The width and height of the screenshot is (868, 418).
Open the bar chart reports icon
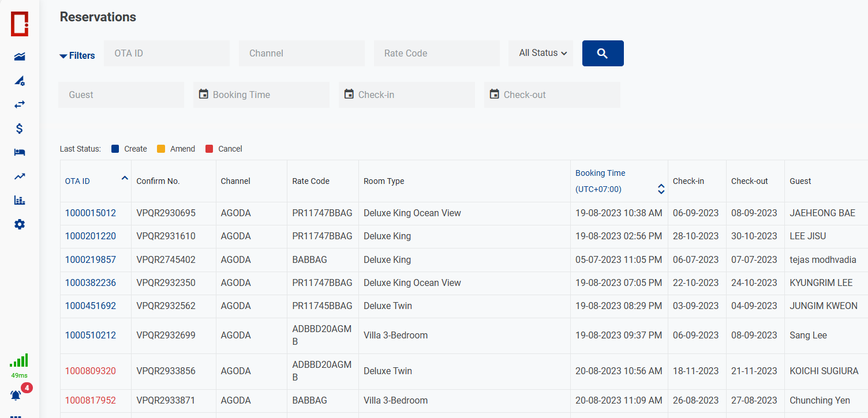click(20, 200)
